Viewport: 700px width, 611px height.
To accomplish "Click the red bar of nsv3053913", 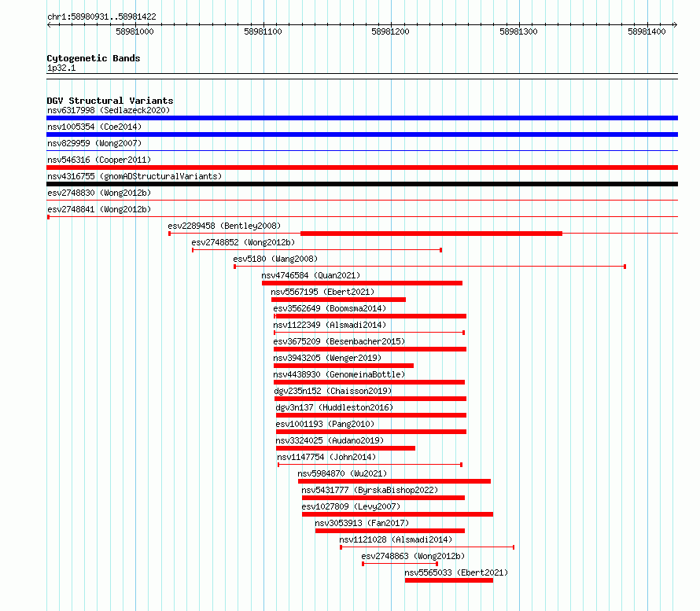I will click(x=390, y=531).
